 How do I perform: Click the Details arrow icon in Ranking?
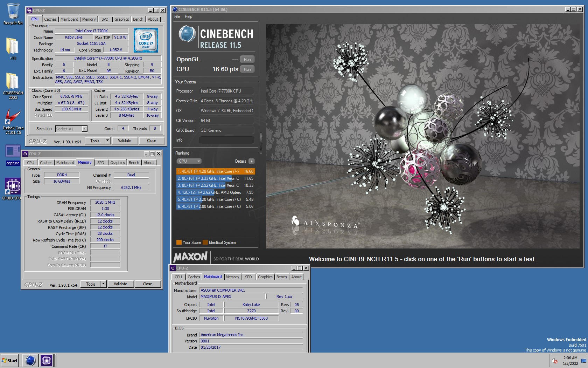click(x=252, y=161)
